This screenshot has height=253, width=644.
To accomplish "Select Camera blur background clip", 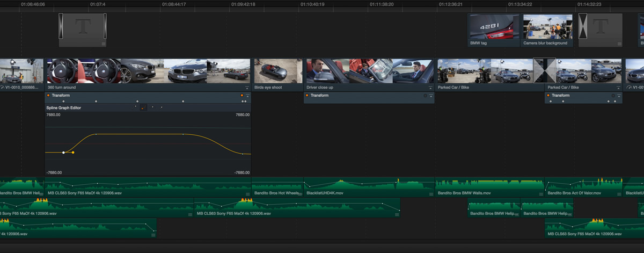I will [547, 30].
